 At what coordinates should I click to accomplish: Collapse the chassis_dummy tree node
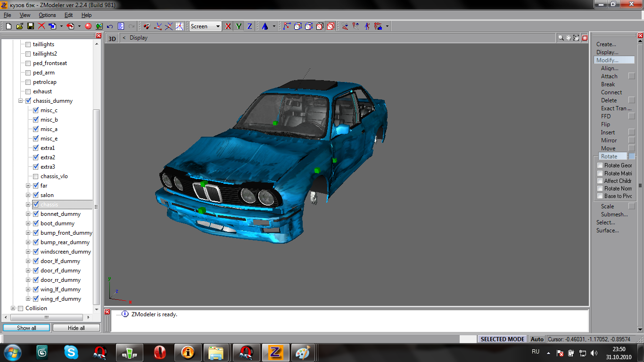[x=21, y=101]
